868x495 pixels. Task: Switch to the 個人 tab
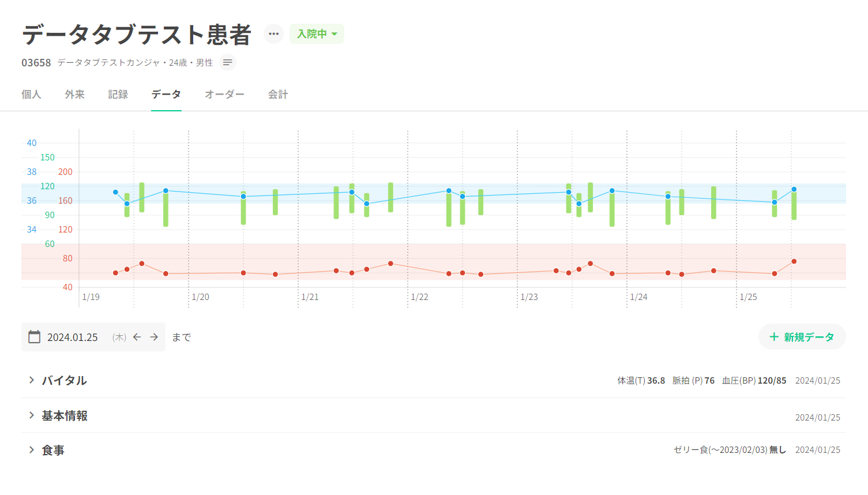tap(31, 94)
